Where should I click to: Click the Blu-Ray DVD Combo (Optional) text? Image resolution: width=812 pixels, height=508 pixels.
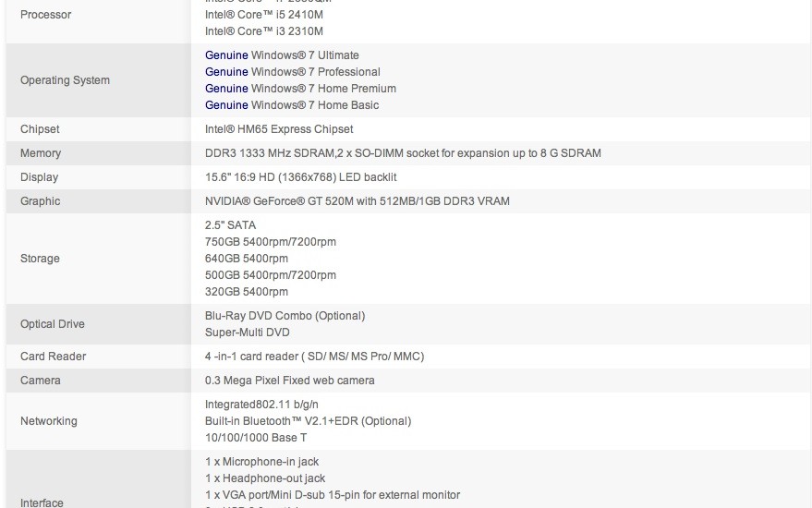coord(285,316)
